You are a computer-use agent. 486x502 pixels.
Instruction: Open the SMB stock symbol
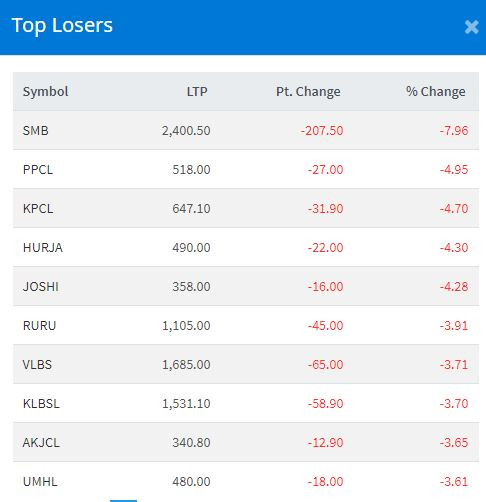click(x=35, y=130)
